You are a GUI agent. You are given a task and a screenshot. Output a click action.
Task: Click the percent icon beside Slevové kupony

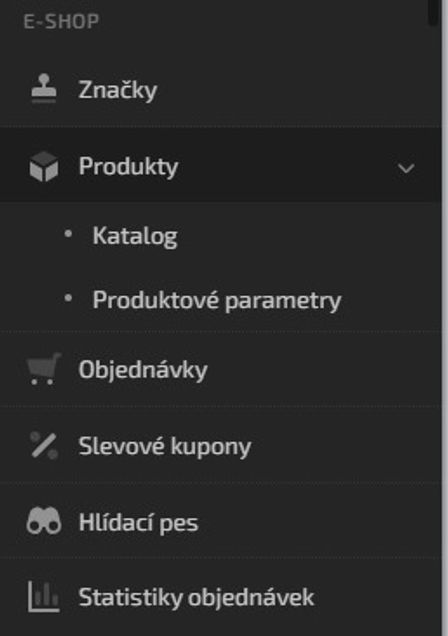pyautogui.click(x=44, y=445)
